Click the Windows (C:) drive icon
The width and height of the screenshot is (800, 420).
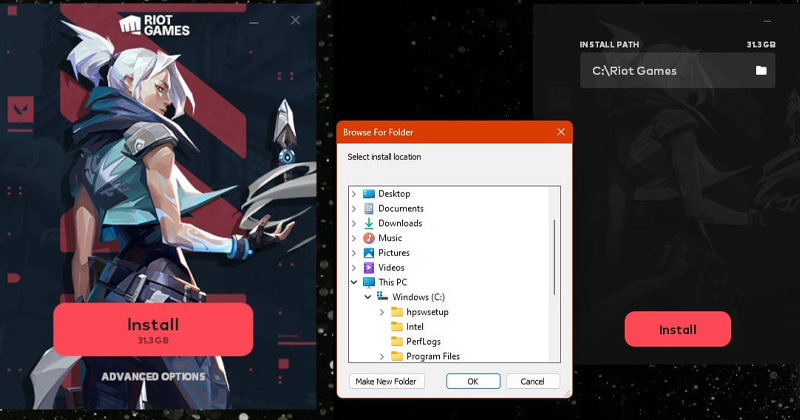point(383,297)
